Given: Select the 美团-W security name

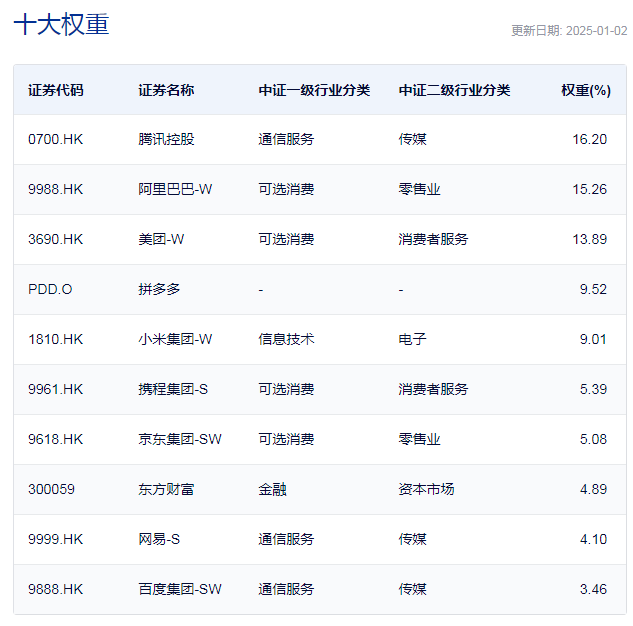Looking at the screenshot, I should pyautogui.click(x=161, y=239).
